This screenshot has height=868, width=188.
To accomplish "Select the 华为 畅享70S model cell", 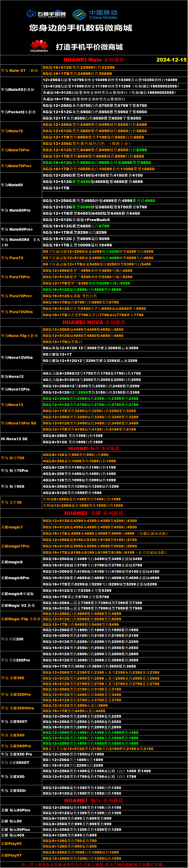I will point(21,458).
